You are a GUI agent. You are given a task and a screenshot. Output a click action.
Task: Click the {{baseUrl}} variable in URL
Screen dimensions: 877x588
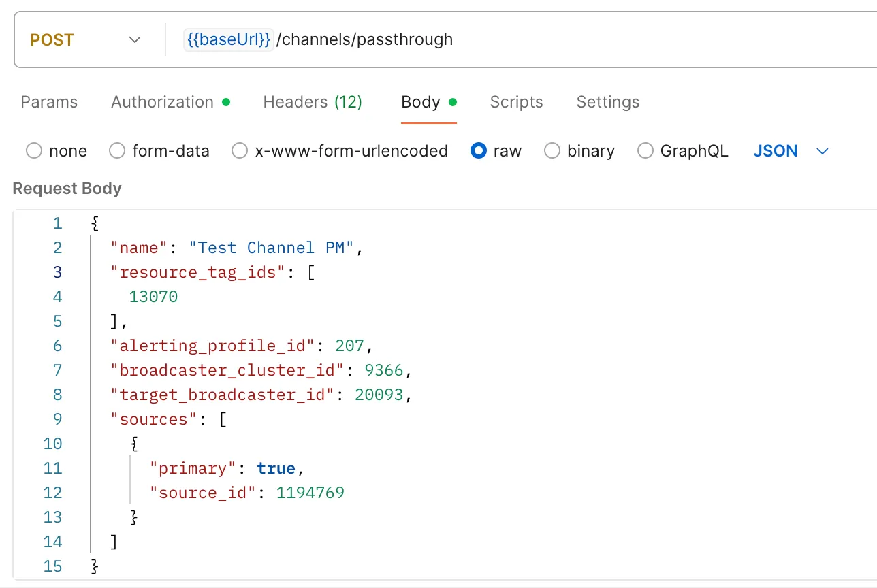(229, 39)
